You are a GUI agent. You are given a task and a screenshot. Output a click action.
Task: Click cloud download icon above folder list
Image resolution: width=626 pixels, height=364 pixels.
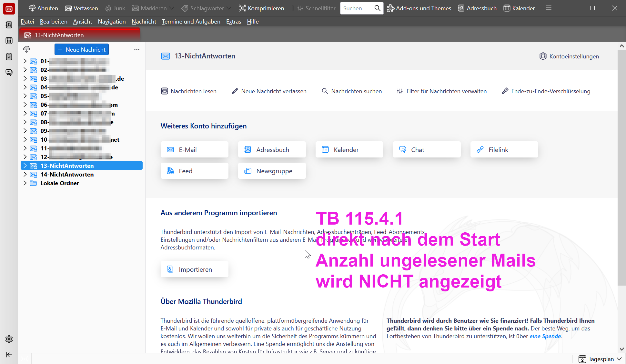pyautogui.click(x=26, y=49)
